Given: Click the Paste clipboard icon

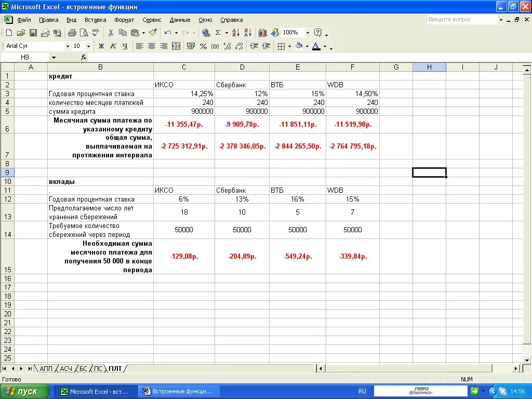Looking at the screenshot, I should [x=135, y=33].
